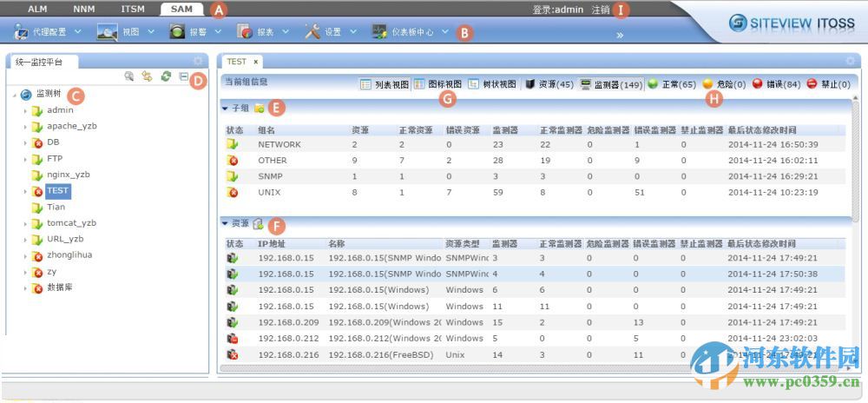Open the 设置 menu dropdown

click(353, 32)
